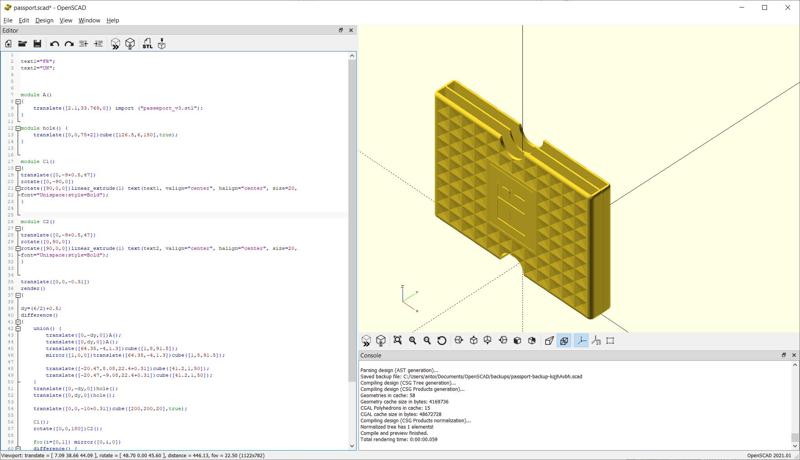Collapse the module hole() code fold
800x460 pixels.
(x=18, y=128)
